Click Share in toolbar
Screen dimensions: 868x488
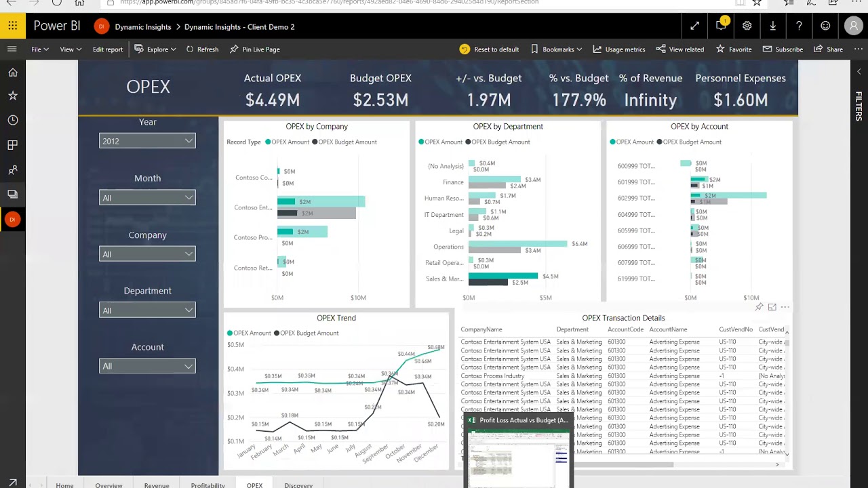coord(829,49)
